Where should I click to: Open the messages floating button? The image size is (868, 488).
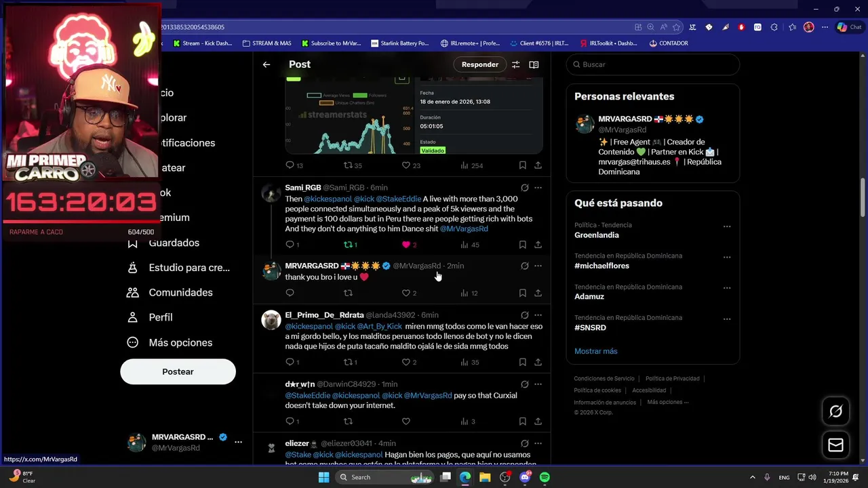click(835, 445)
